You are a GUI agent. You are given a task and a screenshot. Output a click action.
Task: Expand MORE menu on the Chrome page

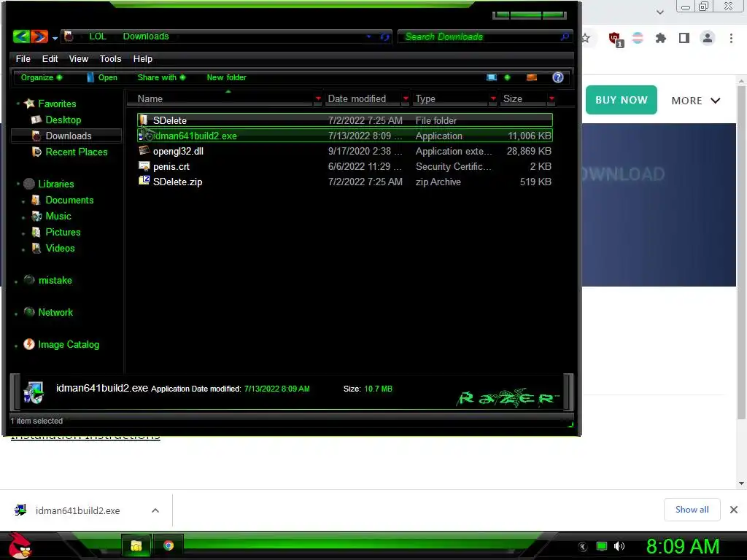click(695, 101)
